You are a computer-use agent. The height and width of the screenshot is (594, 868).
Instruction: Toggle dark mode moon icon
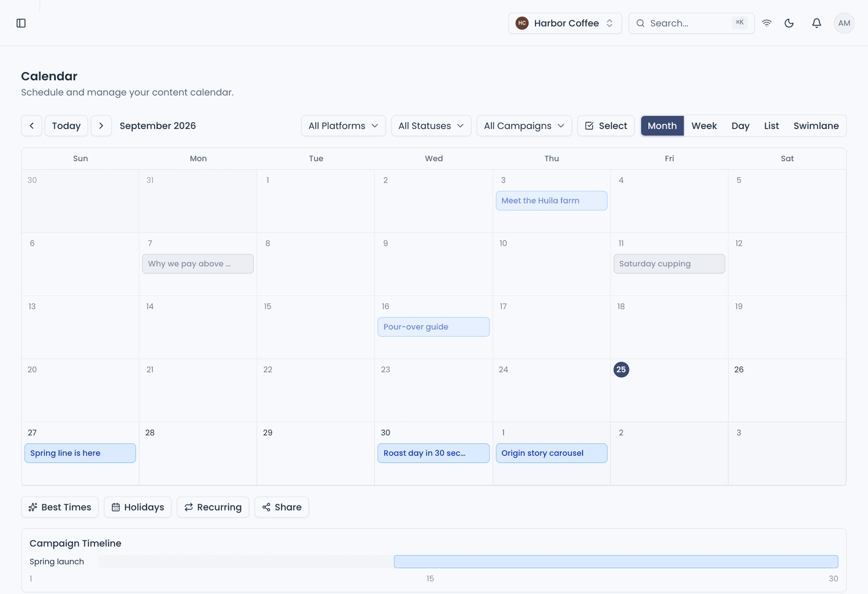(x=789, y=23)
